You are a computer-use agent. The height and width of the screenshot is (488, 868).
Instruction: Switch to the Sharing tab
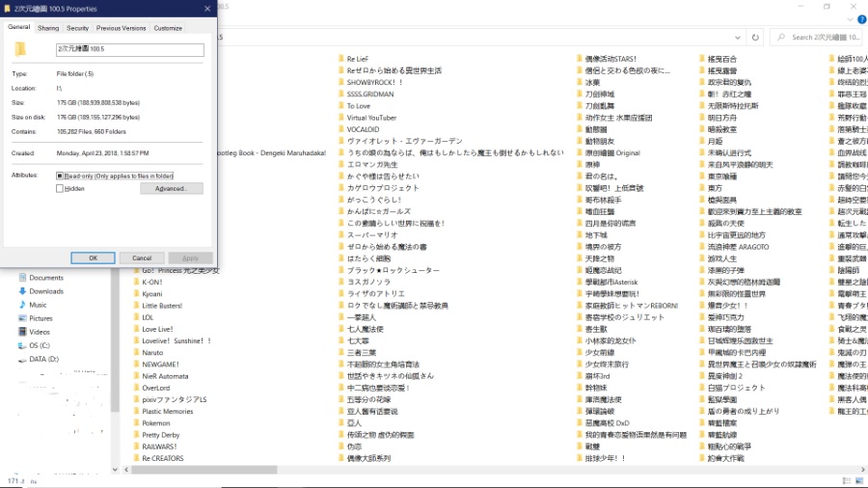(48, 28)
